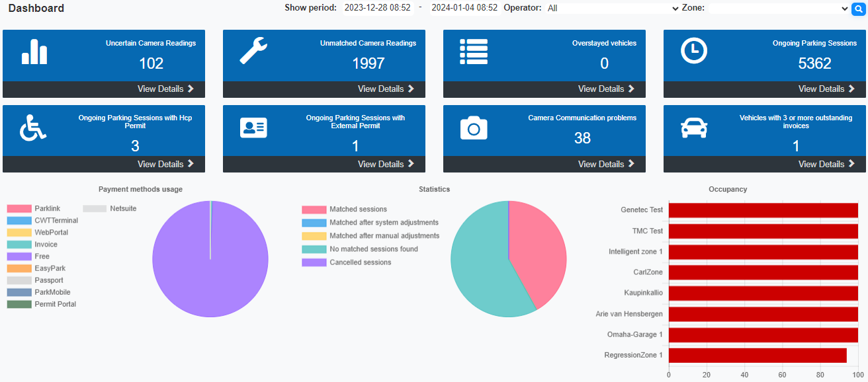The width and height of the screenshot is (868, 382).
Task: Click the CarlZone occupancy bar
Action: tap(763, 272)
